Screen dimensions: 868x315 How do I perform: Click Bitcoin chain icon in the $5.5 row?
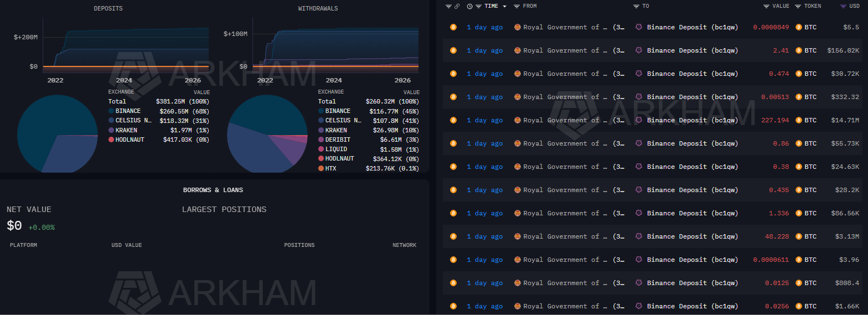pyautogui.click(x=453, y=27)
